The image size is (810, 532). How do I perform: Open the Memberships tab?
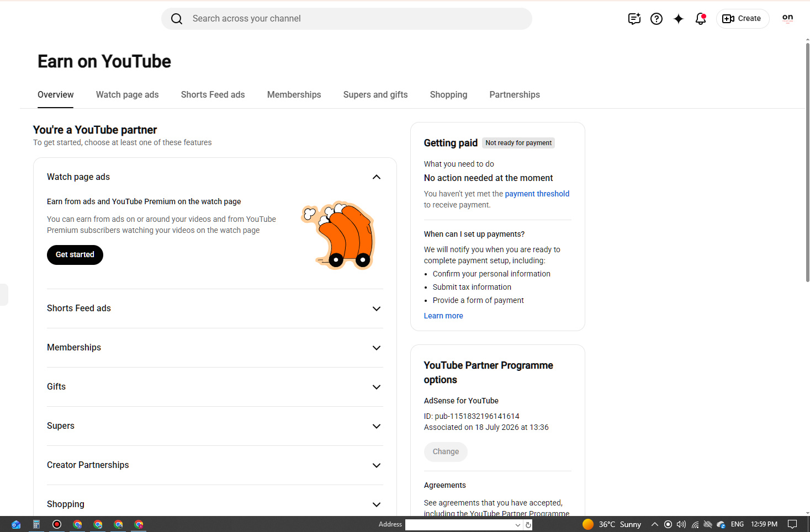tap(294, 95)
